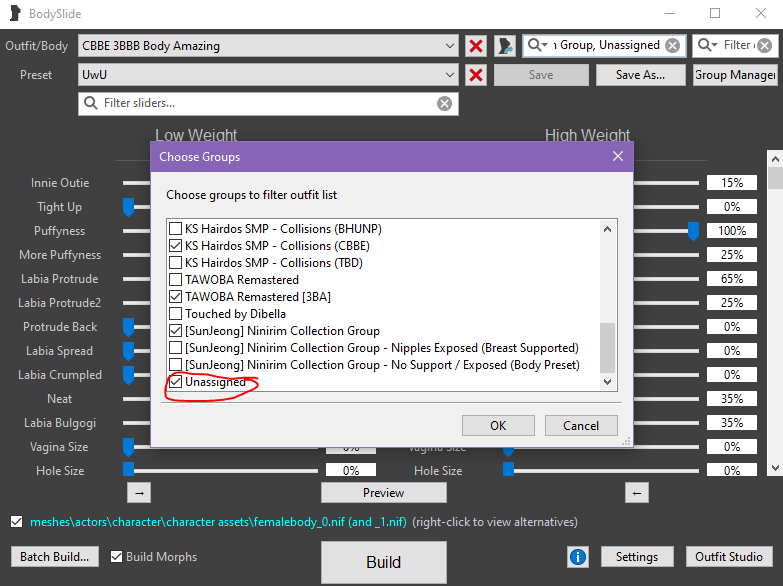The width and height of the screenshot is (783, 586).
Task: Click the Tight Up low weight slider handle
Action: 128,207
